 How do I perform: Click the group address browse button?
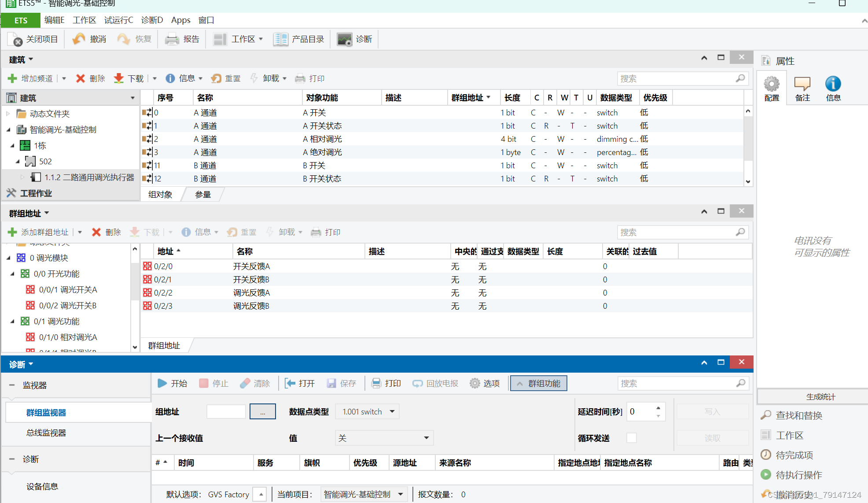262,411
